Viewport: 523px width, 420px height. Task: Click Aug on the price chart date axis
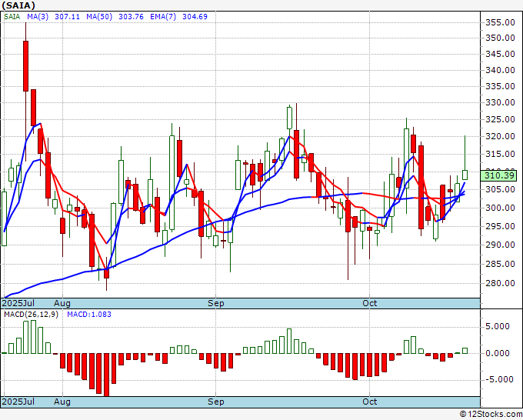pyautogui.click(x=62, y=303)
